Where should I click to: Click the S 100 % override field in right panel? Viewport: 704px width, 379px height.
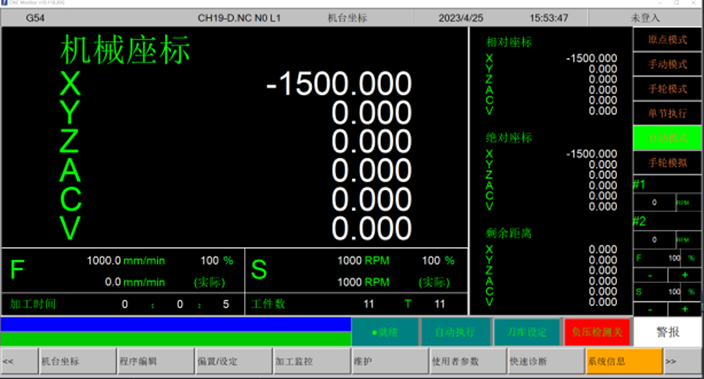667,292
